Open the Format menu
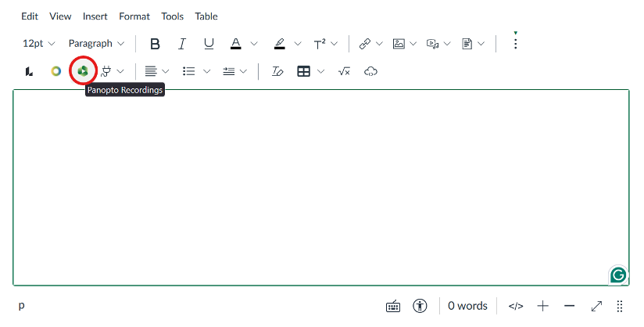Screen dimensions: 644x327 coord(134,16)
